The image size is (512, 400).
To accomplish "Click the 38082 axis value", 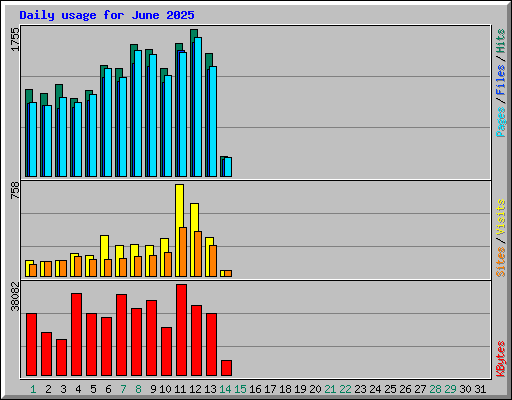I will (15, 297).
